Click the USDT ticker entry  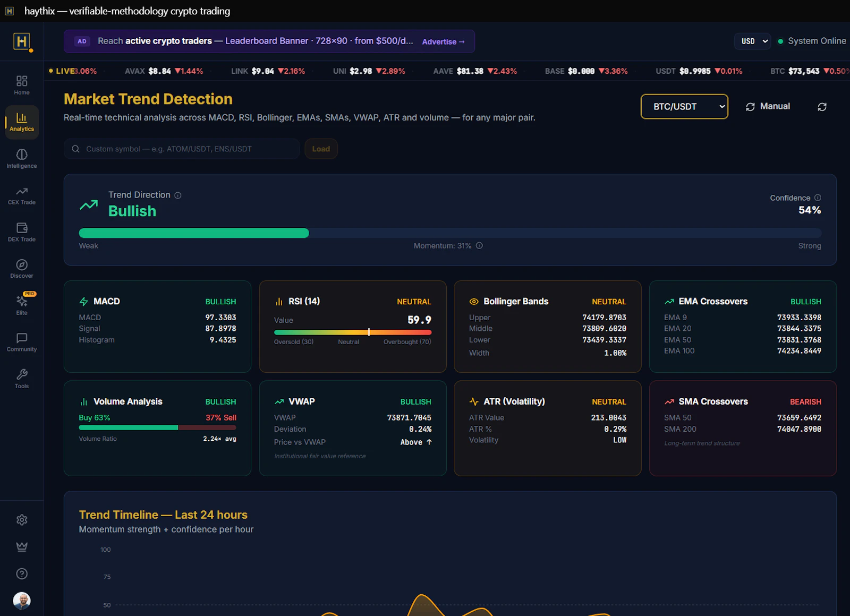[x=699, y=71]
